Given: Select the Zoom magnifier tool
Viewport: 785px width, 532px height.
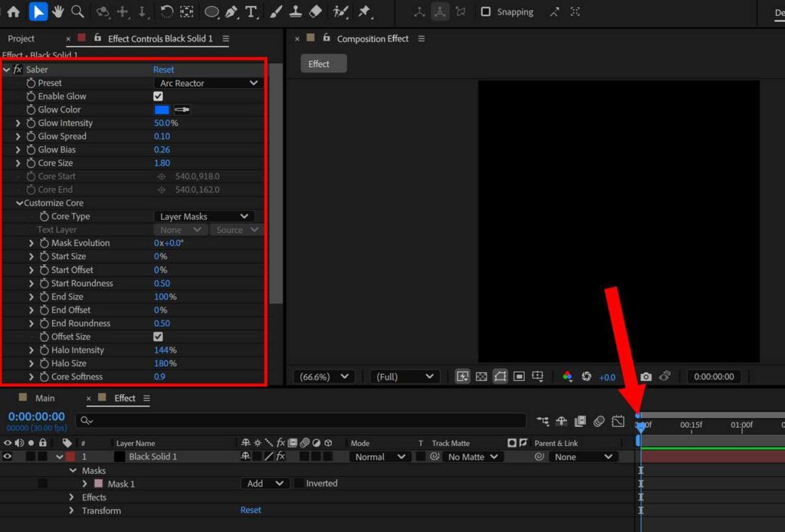Looking at the screenshot, I should [x=77, y=11].
